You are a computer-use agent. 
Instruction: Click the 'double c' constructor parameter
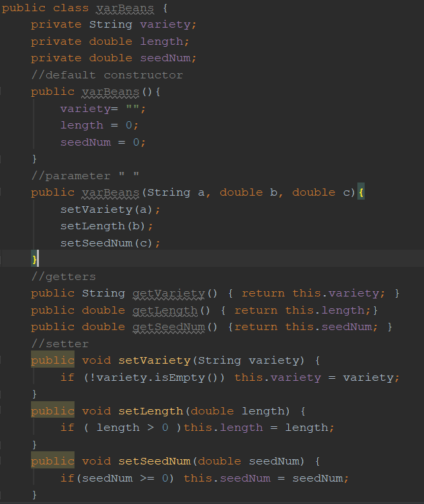point(321,192)
